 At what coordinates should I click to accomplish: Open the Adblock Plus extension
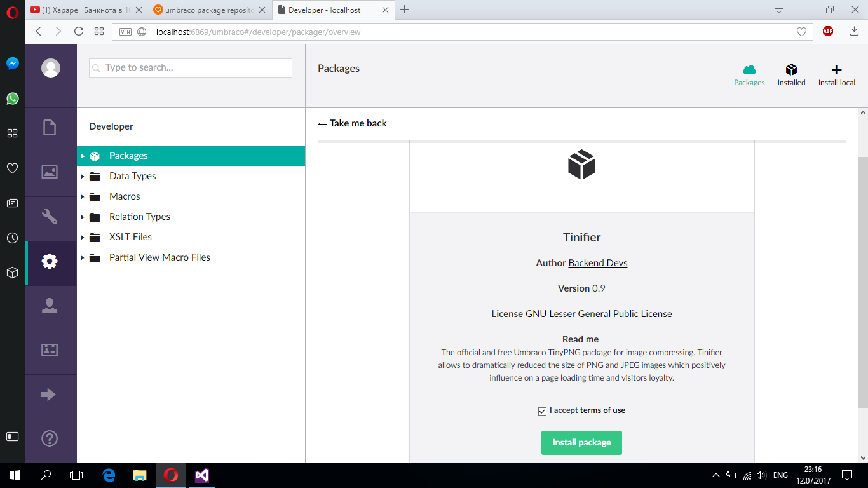click(x=828, y=31)
